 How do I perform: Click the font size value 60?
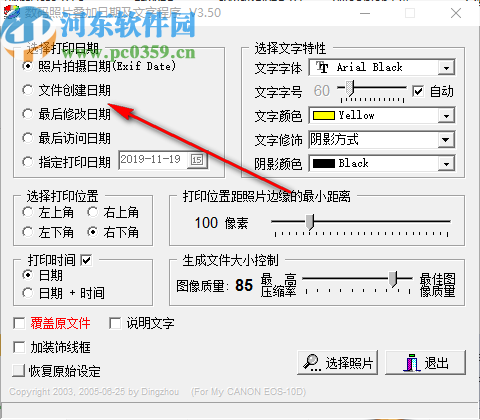coord(322,91)
